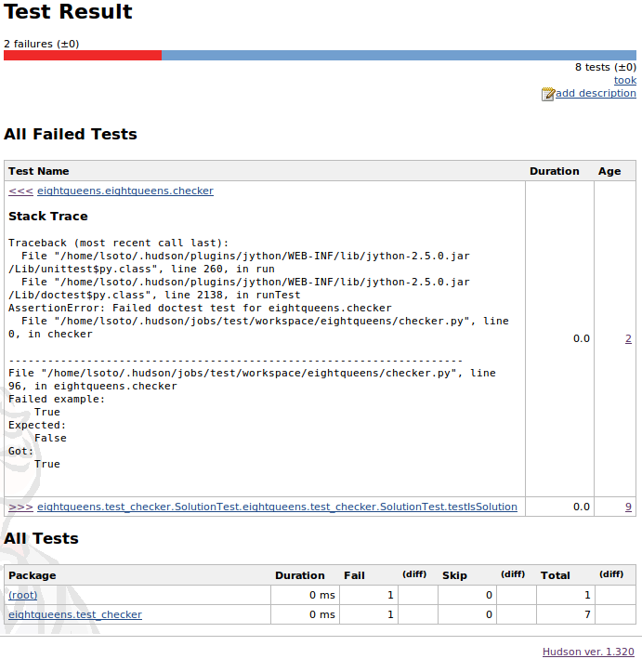Click the Total column header in All Tests
Image resolution: width=642 pixels, height=672 pixels.
pos(555,575)
